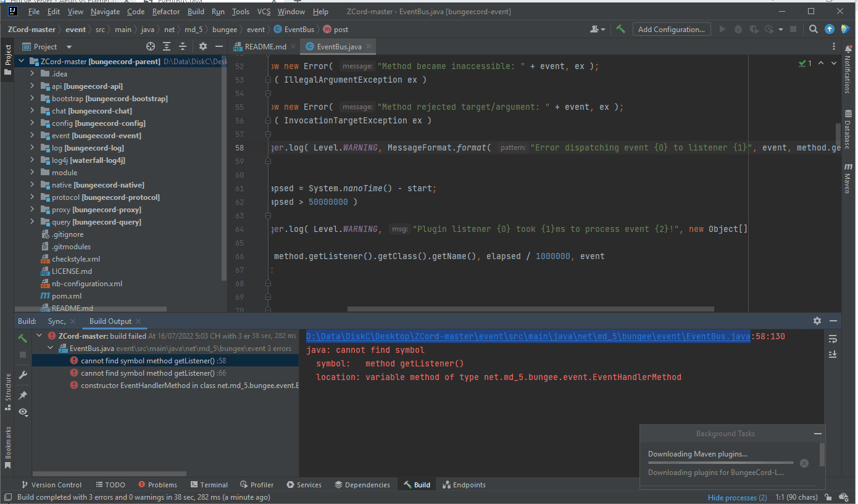Switch to the README.md editor tab

[265, 46]
